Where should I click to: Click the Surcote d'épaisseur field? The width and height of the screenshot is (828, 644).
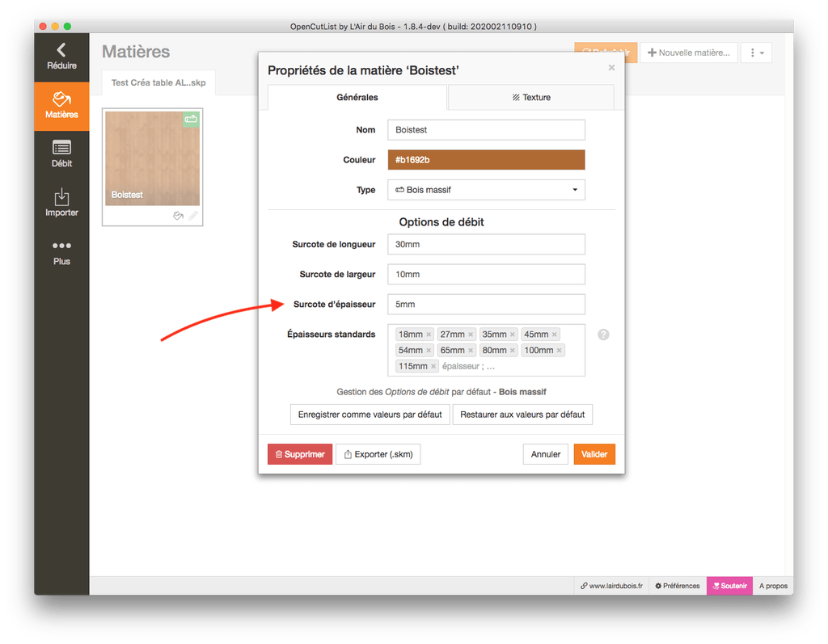click(x=486, y=305)
